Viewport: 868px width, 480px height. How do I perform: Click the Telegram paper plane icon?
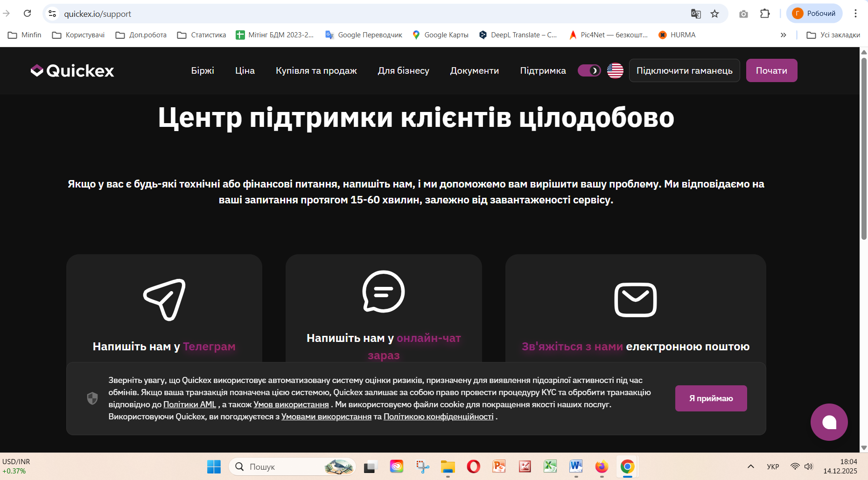(164, 299)
